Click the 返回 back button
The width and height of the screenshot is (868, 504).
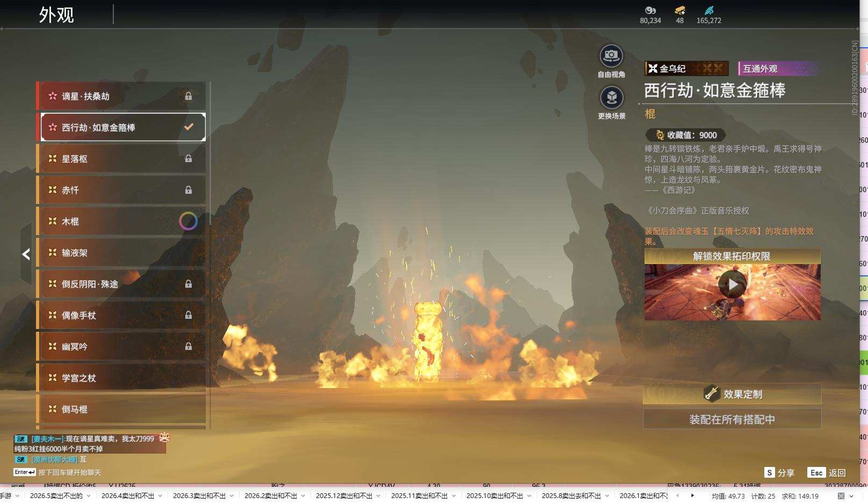[x=827, y=472]
